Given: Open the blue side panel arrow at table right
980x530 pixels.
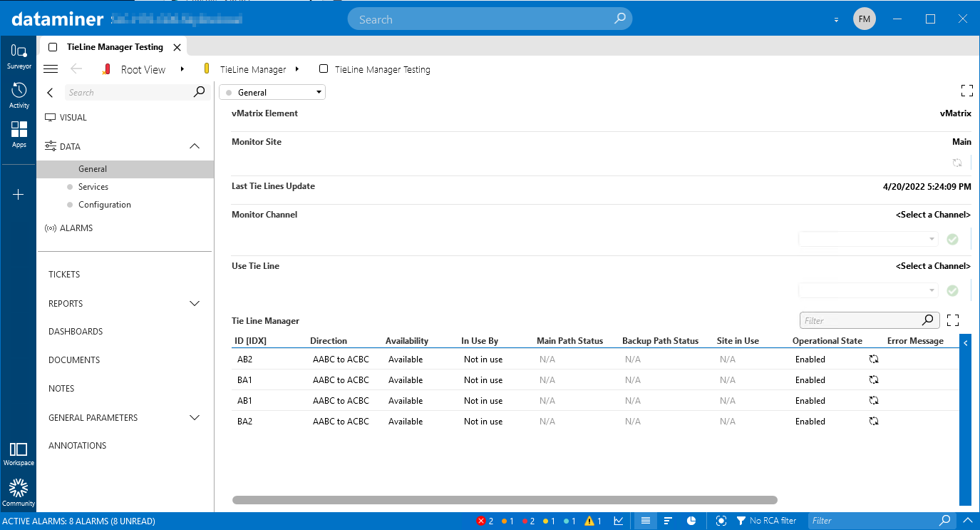Looking at the screenshot, I should (x=965, y=343).
